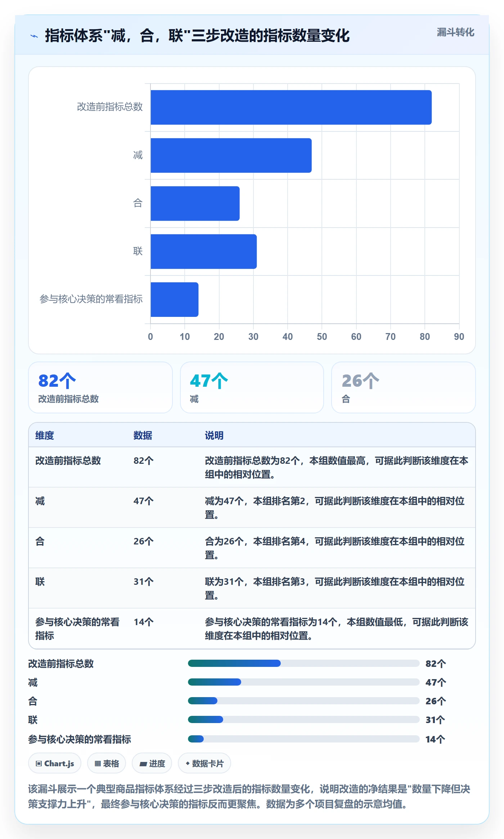This screenshot has width=504, height=839.
Task: Click the 50 x-axis tick label
Action: click(x=322, y=337)
